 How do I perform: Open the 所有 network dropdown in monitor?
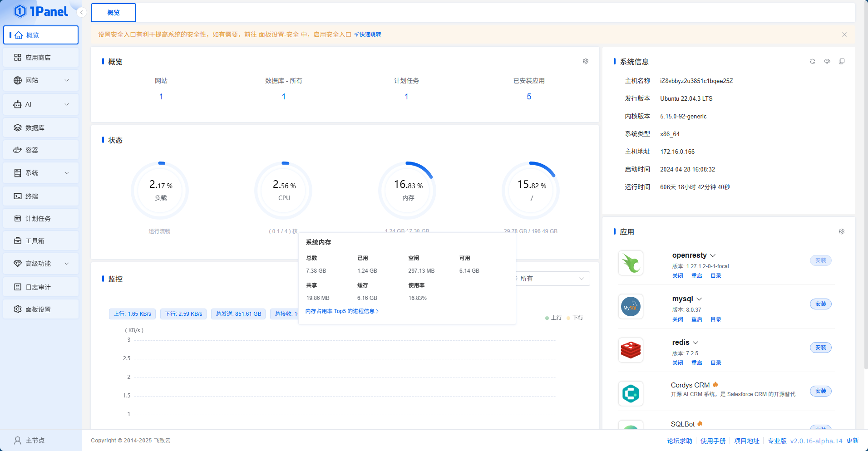point(551,279)
